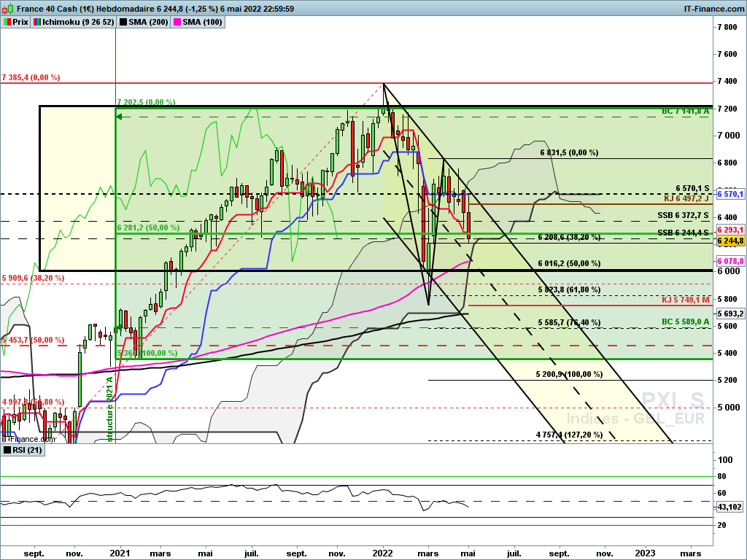747x560 pixels.
Task: Click the label BC 7 141,8 A
Action: point(685,111)
